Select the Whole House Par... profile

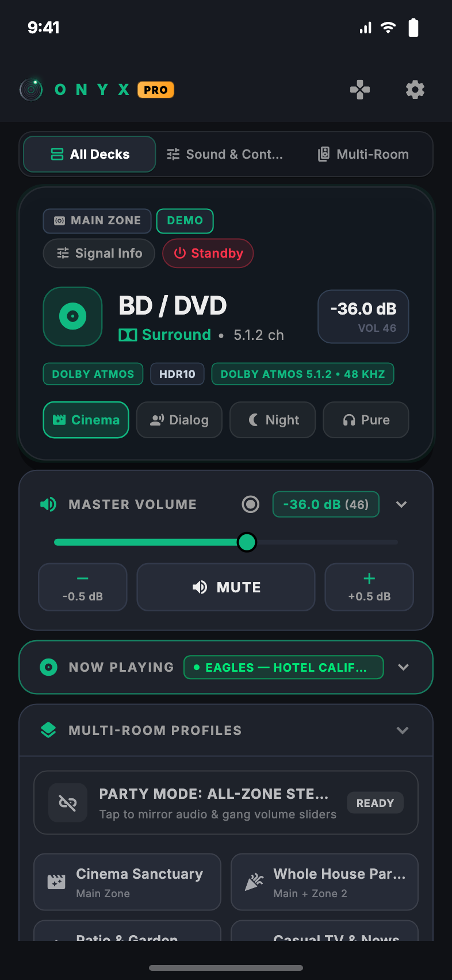point(324,882)
